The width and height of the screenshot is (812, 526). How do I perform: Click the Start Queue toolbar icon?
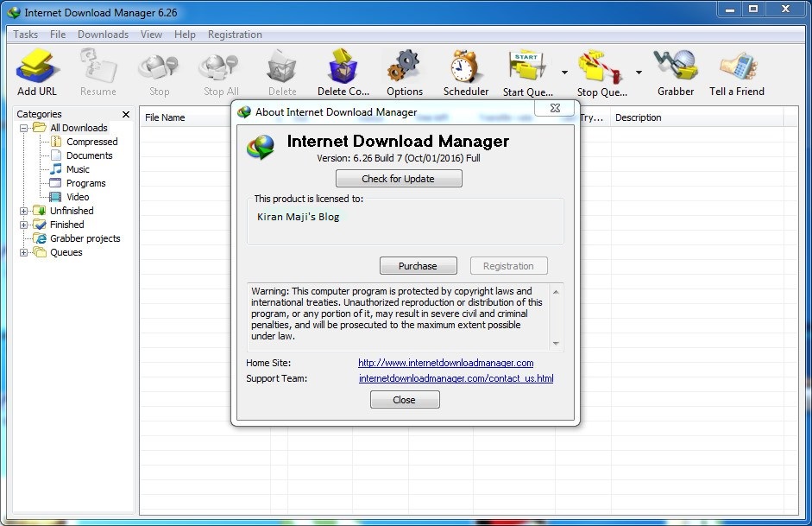click(x=528, y=72)
